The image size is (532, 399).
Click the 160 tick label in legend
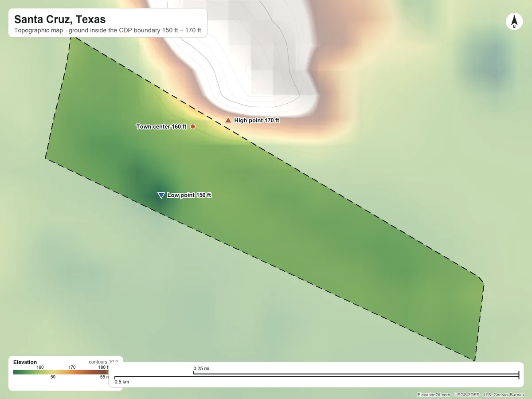tap(40, 367)
